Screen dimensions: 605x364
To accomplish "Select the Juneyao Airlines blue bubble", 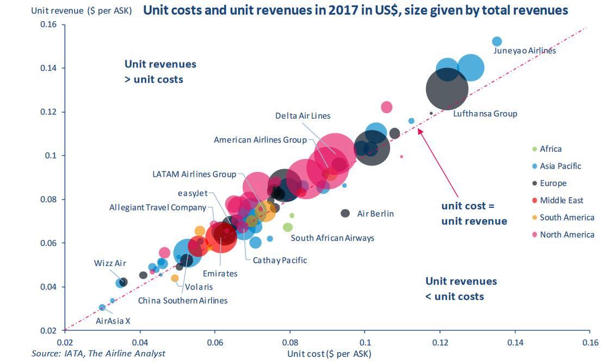I will [497, 42].
